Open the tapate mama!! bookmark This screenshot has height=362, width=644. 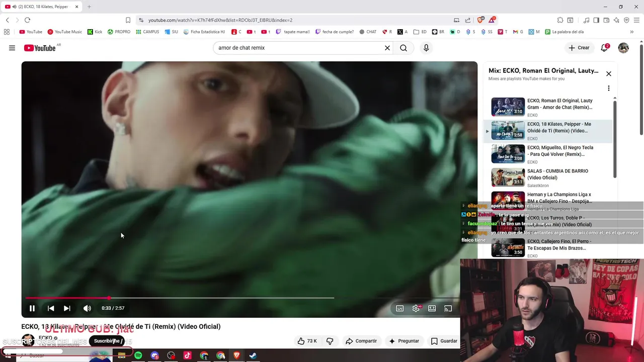click(293, 32)
